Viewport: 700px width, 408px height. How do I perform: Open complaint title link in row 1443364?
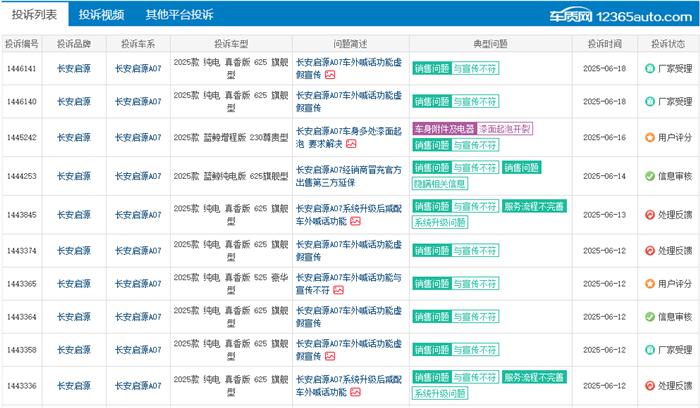349,316
